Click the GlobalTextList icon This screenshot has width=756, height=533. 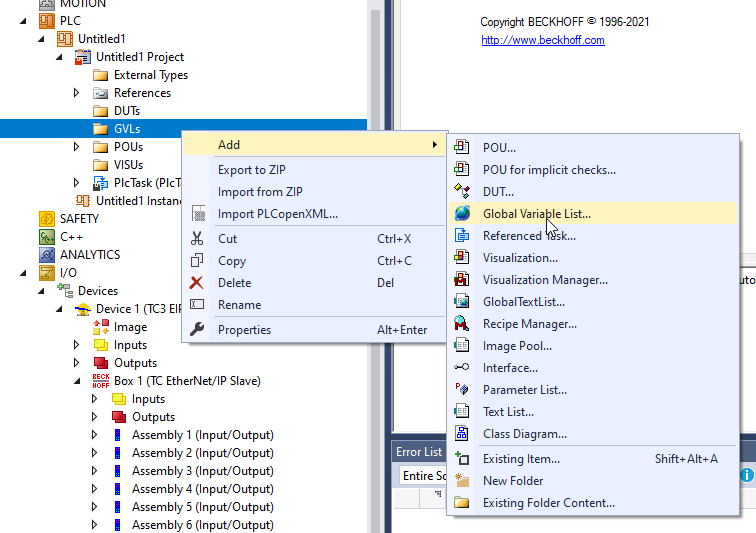click(461, 301)
